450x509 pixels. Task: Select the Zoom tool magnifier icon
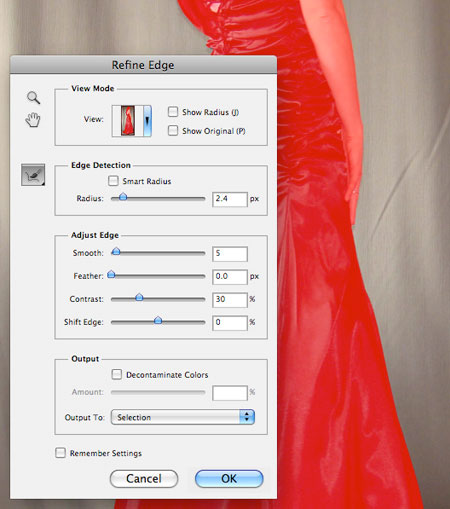33,98
